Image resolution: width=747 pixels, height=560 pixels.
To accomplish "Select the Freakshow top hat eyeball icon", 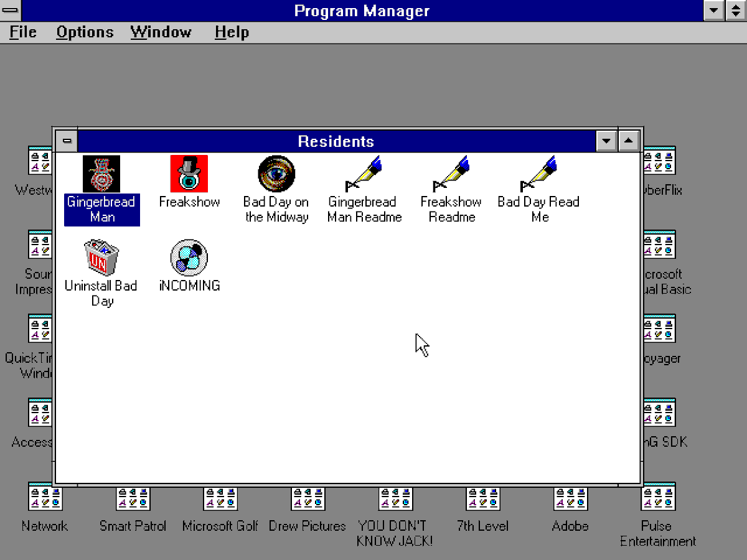I will point(189,174).
